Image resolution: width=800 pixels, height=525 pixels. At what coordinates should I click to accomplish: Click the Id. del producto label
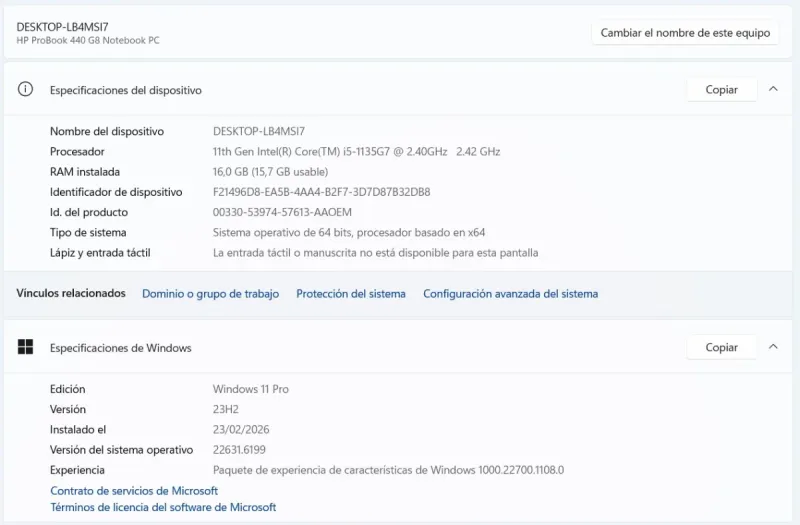[x=89, y=212]
